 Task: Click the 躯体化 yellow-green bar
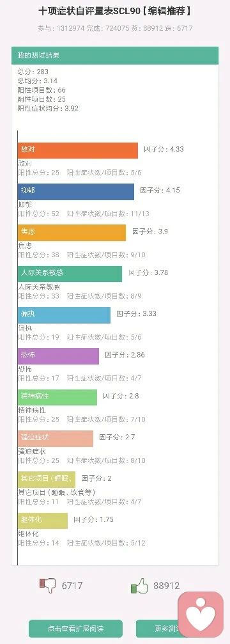pos(43,521)
